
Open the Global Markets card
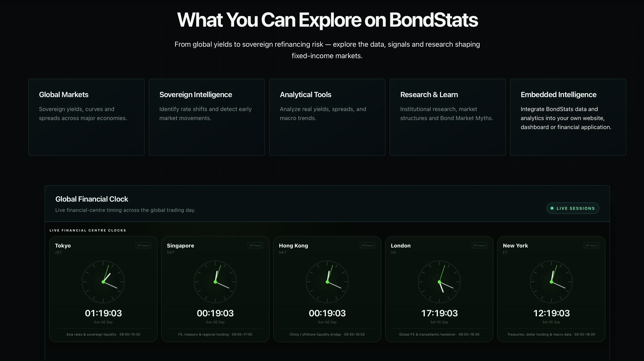(x=86, y=117)
